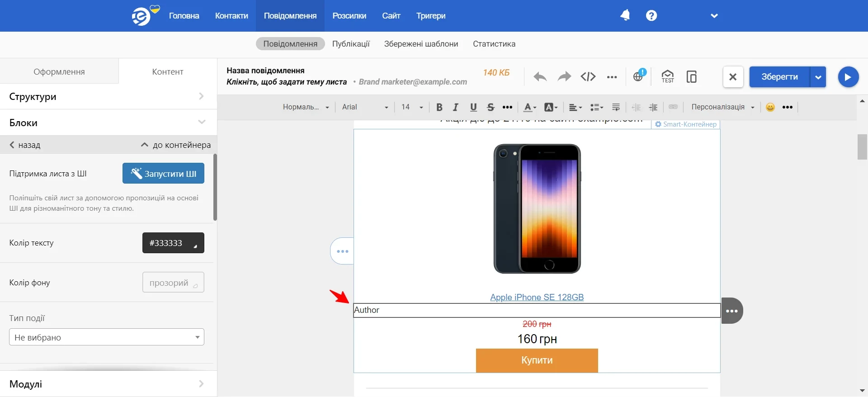Open the Тип події dropdown
This screenshot has height=397, width=868.
107,337
